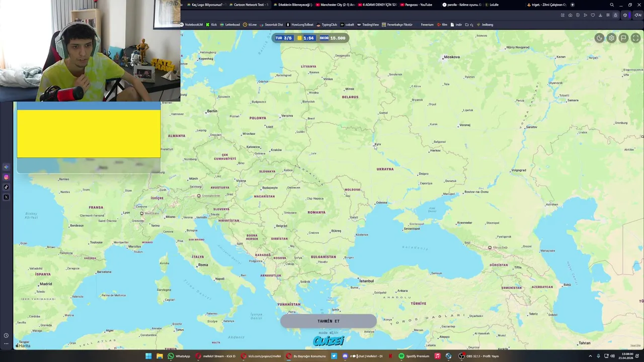Open File Explorer from the taskbar
The height and width of the screenshot is (362, 644).
(x=159, y=356)
